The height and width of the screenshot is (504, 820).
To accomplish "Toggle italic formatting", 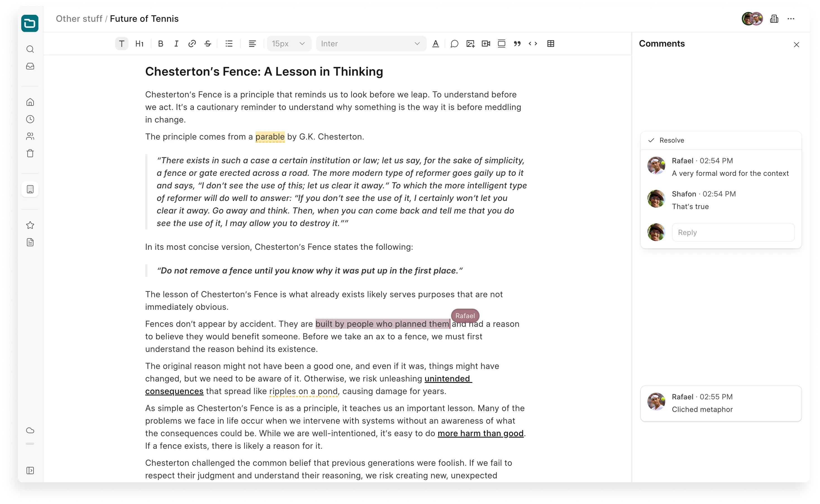I will (176, 44).
